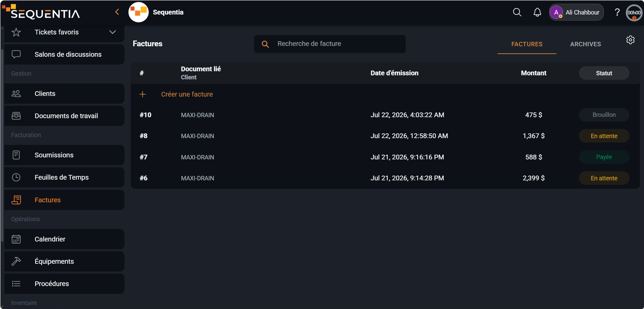Screen dimensions: 644x309
Task: Go to Équipements in the sidebar
Action: tap(64, 261)
